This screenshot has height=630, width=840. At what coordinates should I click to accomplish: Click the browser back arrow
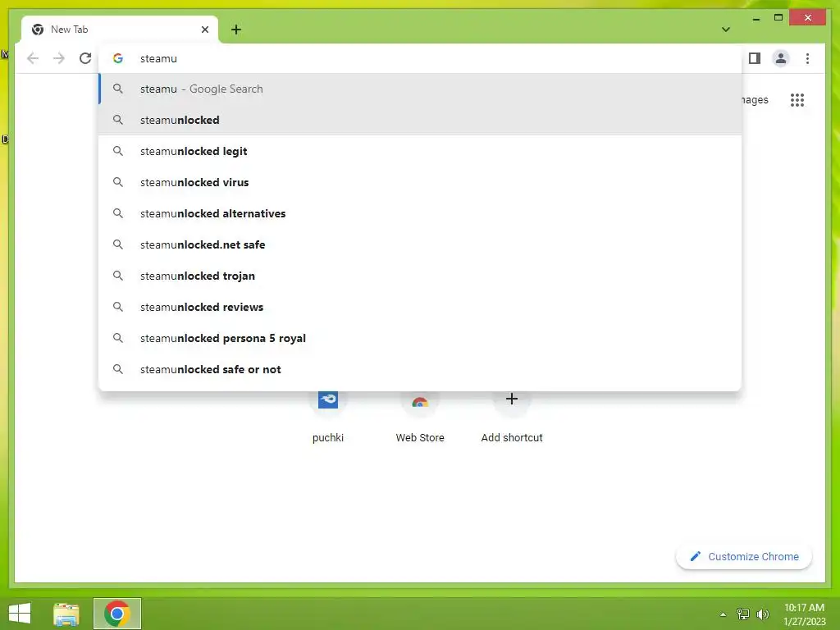point(33,58)
